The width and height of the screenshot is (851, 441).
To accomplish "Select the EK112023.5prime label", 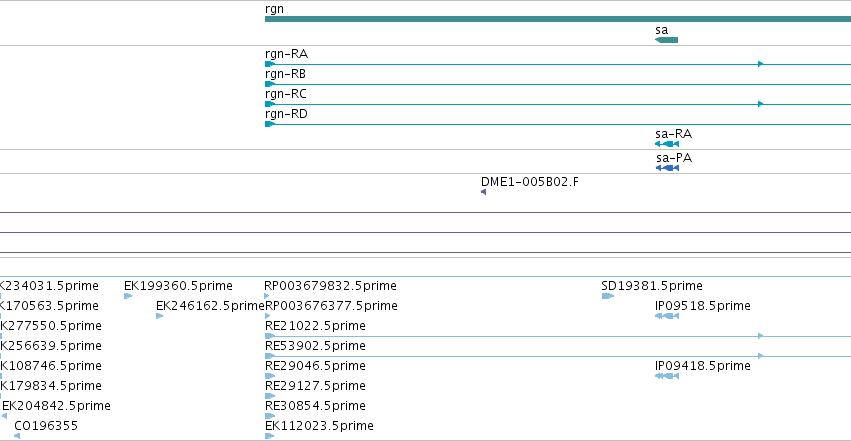I will (x=319, y=426).
